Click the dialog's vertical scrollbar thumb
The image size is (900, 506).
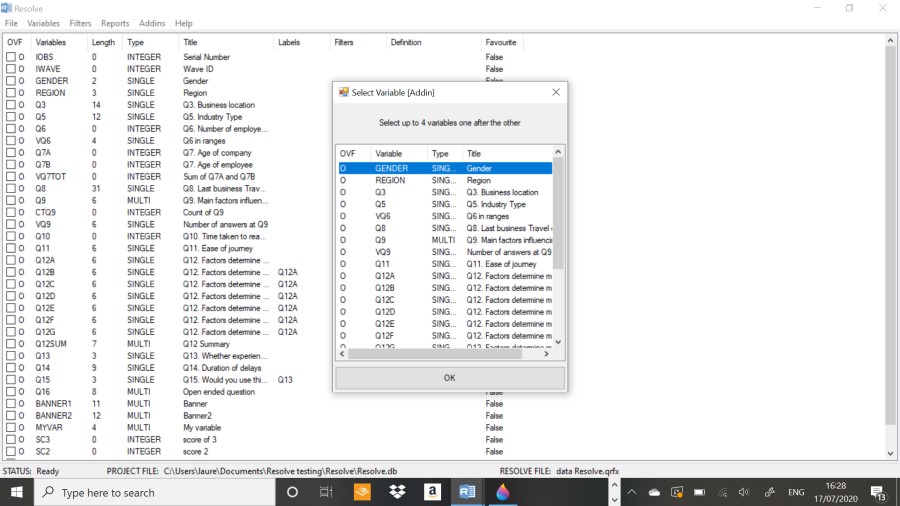coord(558,213)
